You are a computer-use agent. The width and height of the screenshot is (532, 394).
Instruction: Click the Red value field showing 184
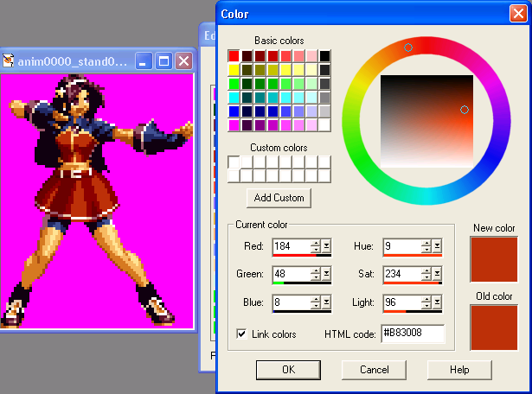292,246
